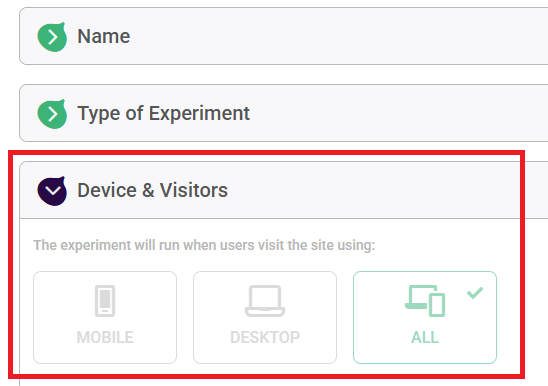Select the desktop laptop device icon

pyautogui.click(x=265, y=301)
